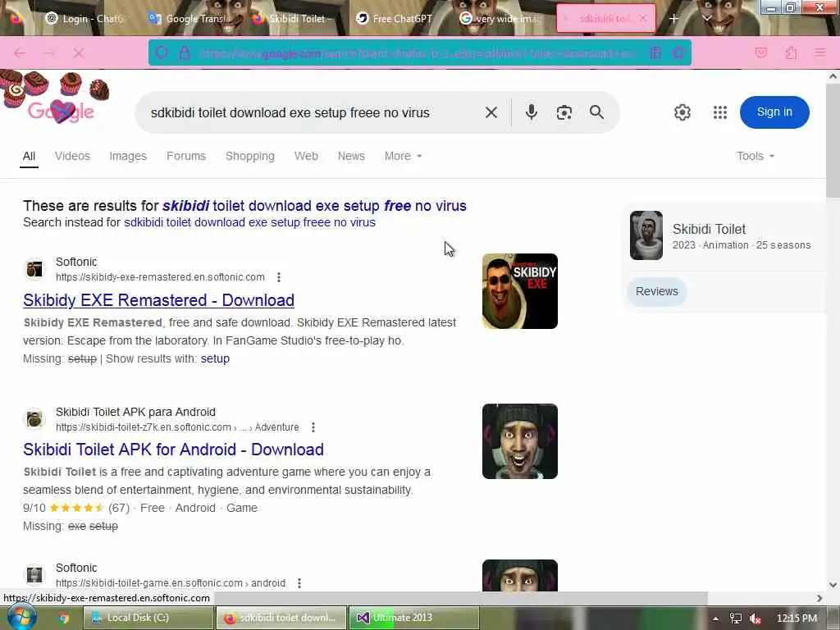The height and width of the screenshot is (630, 840).
Task: Click the Sign in button
Action: [x=774, y=112]
